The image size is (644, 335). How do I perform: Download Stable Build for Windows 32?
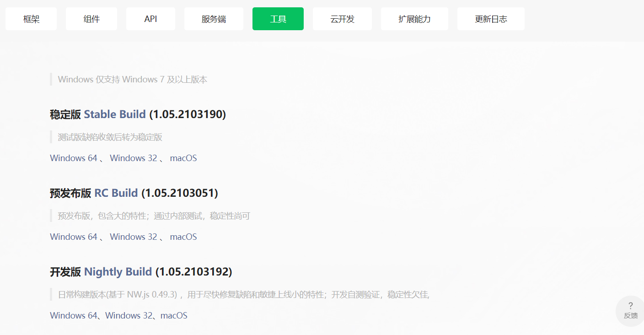coord(134,158)
